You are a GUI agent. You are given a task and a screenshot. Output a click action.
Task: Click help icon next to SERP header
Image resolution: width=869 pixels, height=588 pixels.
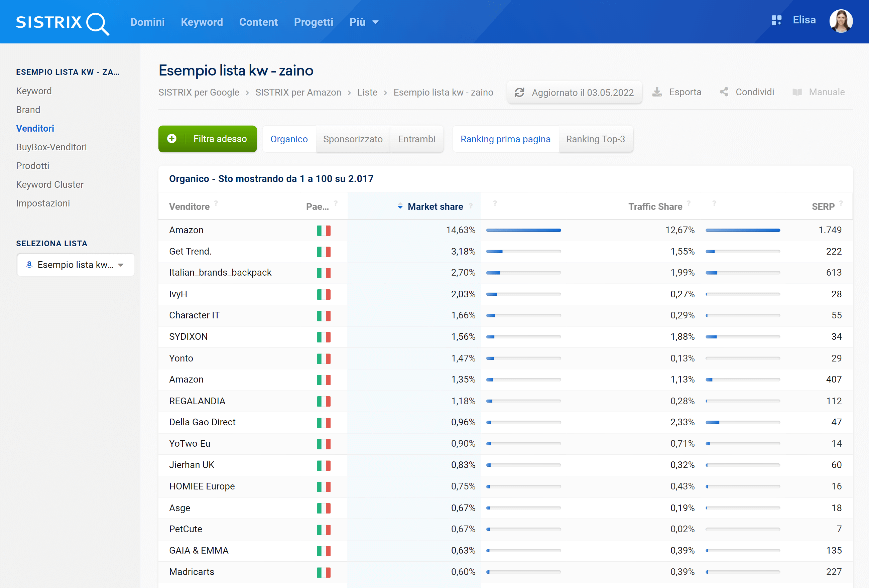[841, 203]
